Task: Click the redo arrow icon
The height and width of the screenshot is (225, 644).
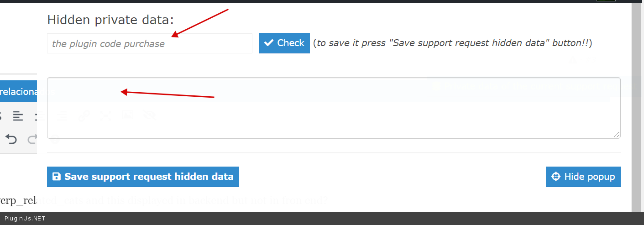Action: click(33, 139)
